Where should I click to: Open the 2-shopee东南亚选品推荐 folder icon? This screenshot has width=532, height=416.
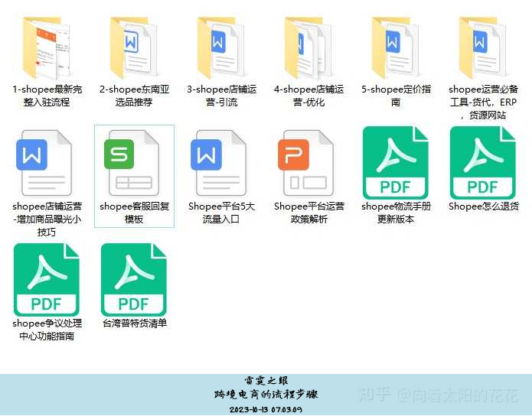(134, 48)
